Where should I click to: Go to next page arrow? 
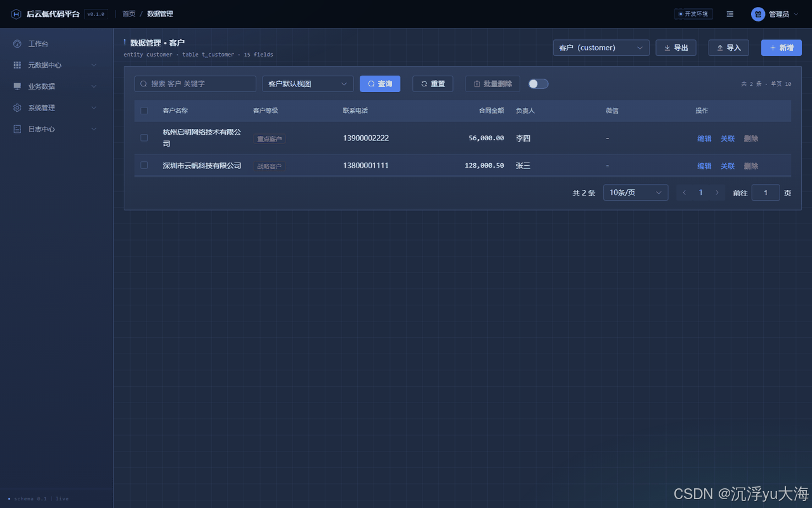coord(717,192)
